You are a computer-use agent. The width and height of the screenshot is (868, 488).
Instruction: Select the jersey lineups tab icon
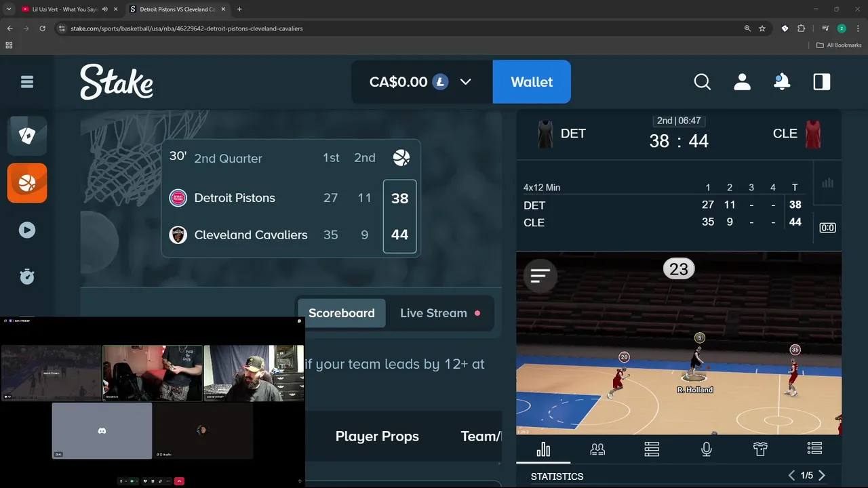(760, 449)
